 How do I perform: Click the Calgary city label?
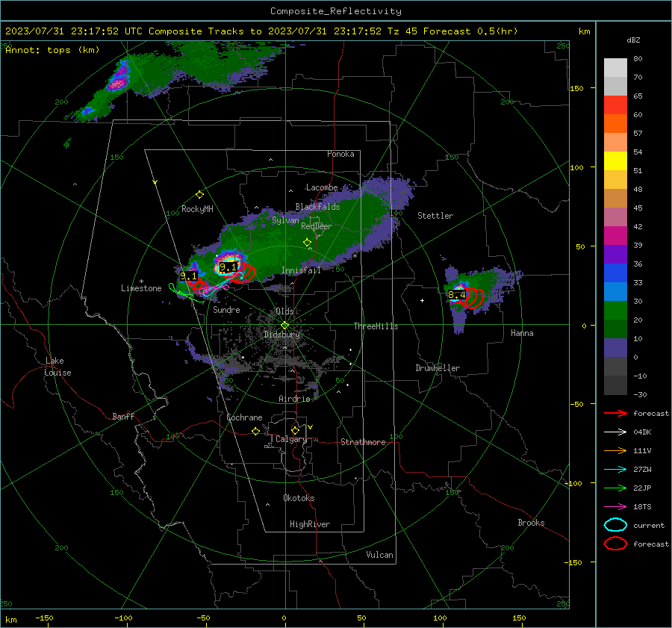click(x=291, y=439)
